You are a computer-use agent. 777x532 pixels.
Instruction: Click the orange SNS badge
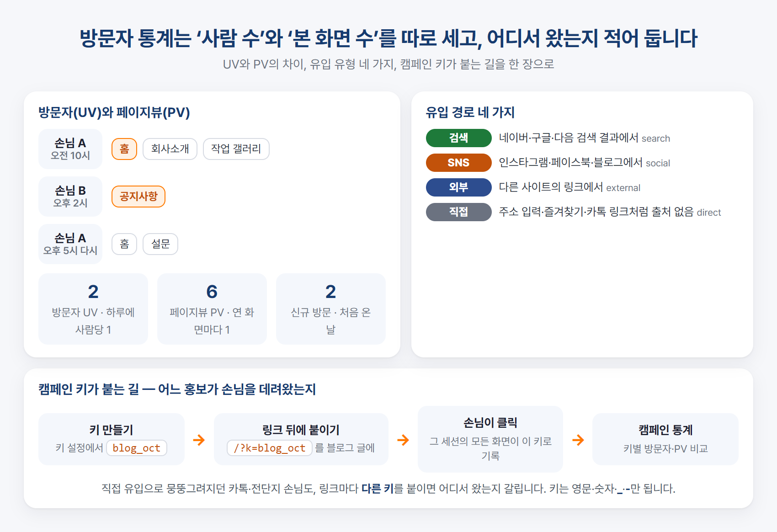(458, 163)
